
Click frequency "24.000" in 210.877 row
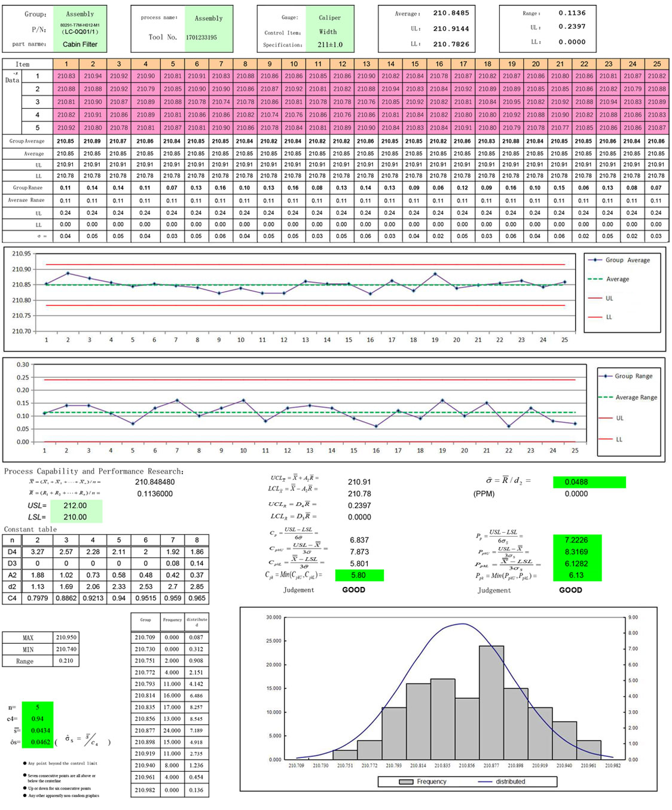point(172,730)
